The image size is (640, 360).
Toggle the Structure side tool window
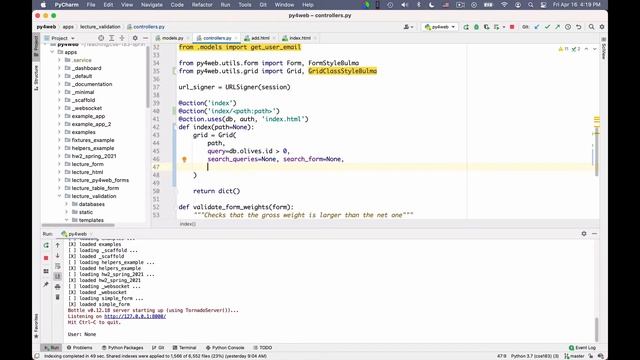coord(36,78)
